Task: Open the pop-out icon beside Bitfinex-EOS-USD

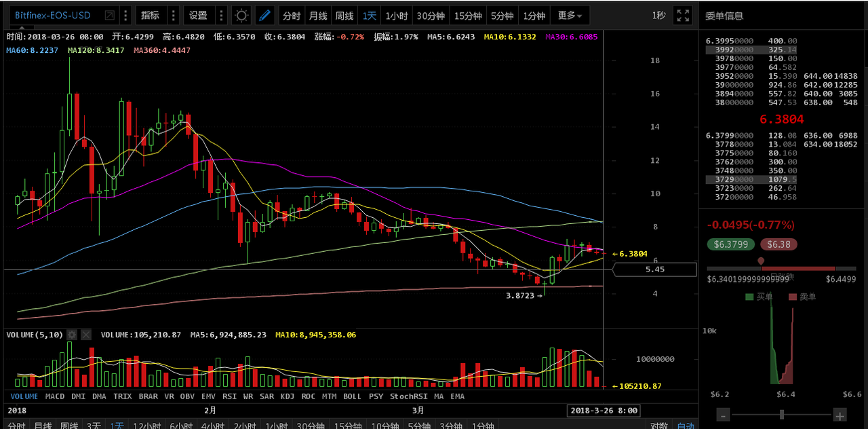Action: 109,16
